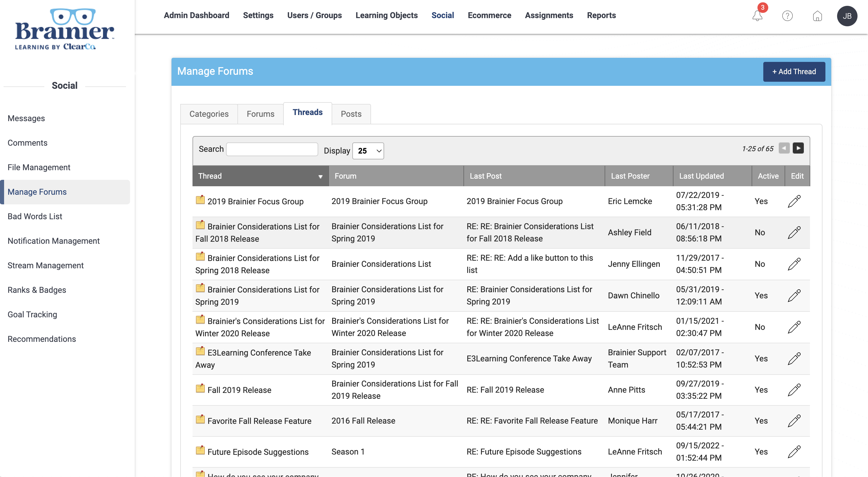868x477 pixels.
Task: Open the Display count dropdown
Action: coord(368,151)
